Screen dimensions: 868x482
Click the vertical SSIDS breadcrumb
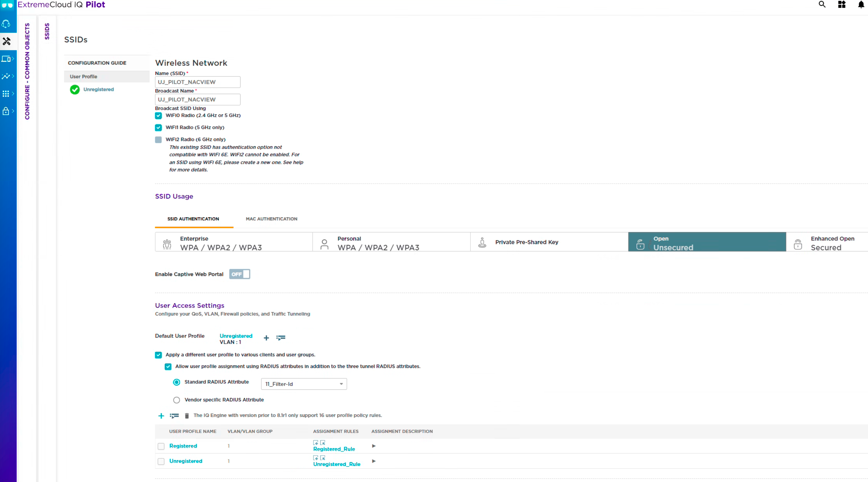pyautogui.click(x=47, y=31)
